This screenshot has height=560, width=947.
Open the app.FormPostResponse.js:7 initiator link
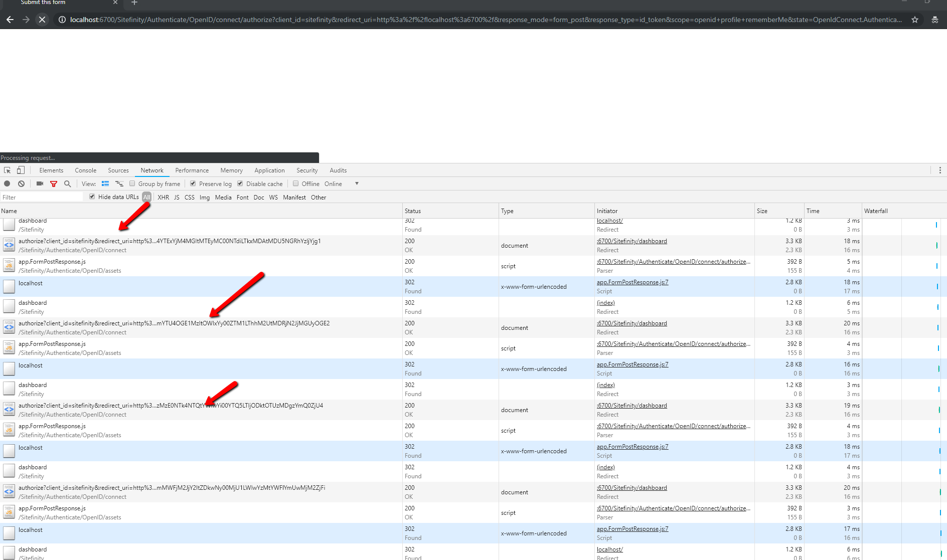point(633,282)
